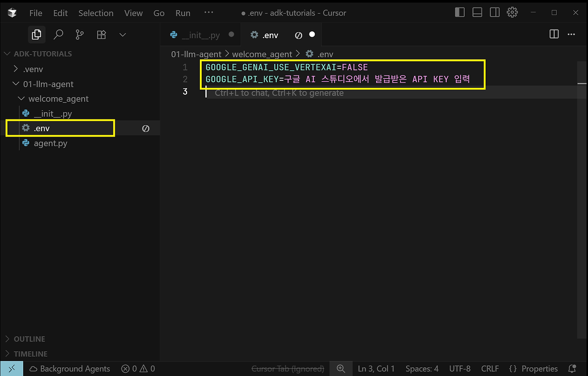
Task: Open the Search view icon
Action: point(58,34)
